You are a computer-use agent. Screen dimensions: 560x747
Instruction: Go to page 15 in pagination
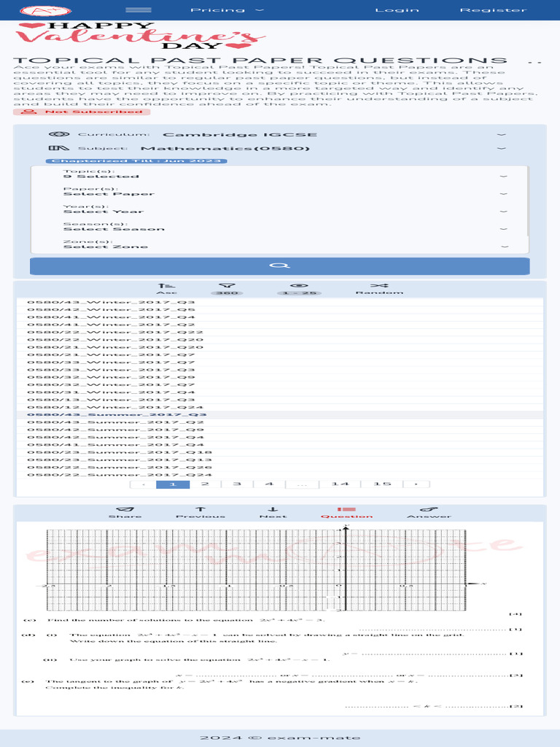coord(382,484)
